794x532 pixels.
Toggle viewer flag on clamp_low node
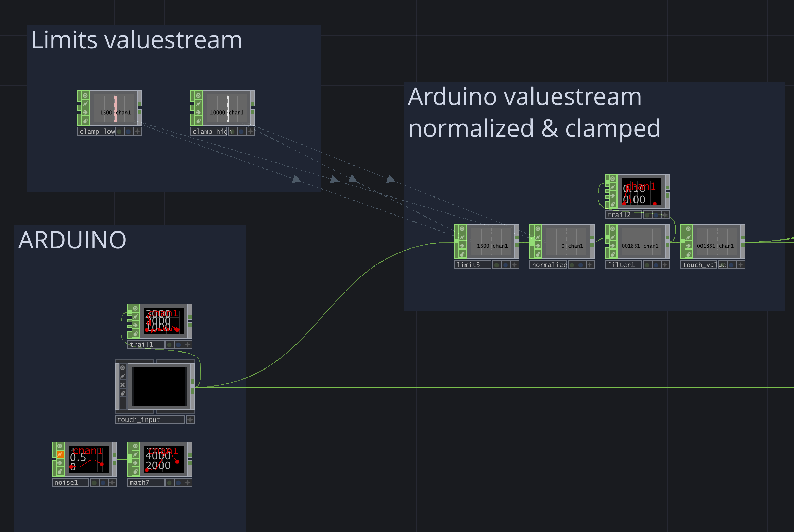click(85, 96)
